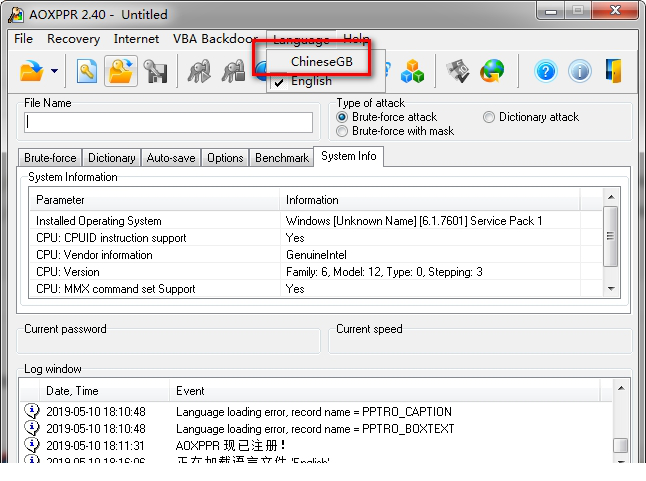Viewport: 646px width, 481px height.
Task: Select Brute-force attack radio button
Action: (x=343, y=117)
